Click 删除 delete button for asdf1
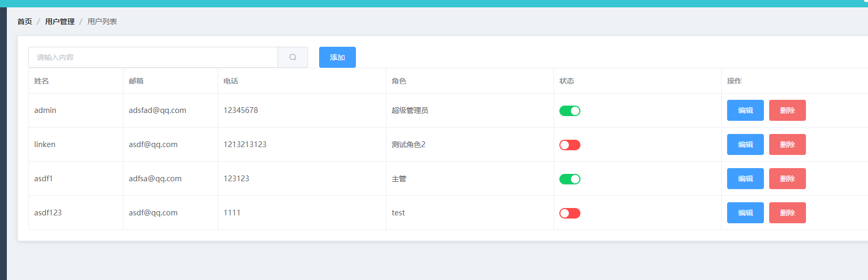Image resolution: width=868 pixels, height=280 pixels. pos(788,179)
